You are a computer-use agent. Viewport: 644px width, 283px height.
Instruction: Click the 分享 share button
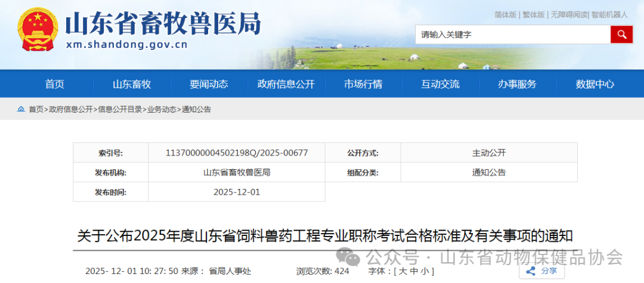(x=541, y=270)
